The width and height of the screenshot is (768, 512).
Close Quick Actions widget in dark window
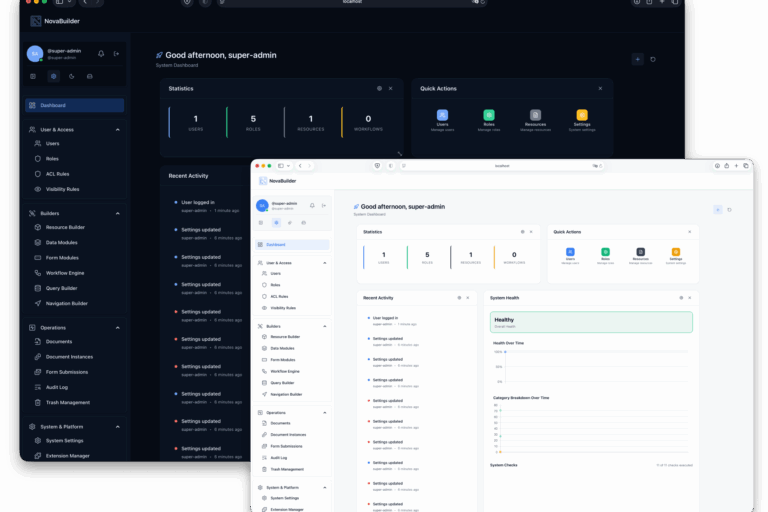[600, 89]
